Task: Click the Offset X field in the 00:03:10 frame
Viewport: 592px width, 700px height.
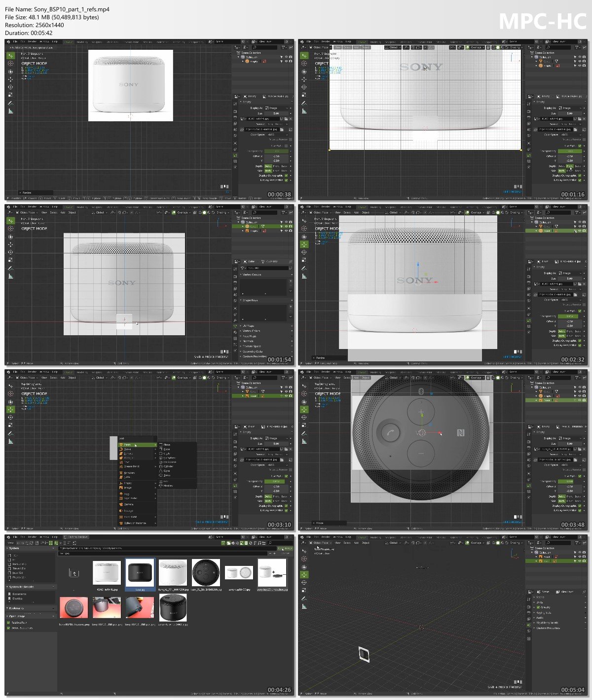Action: (276, 487)
